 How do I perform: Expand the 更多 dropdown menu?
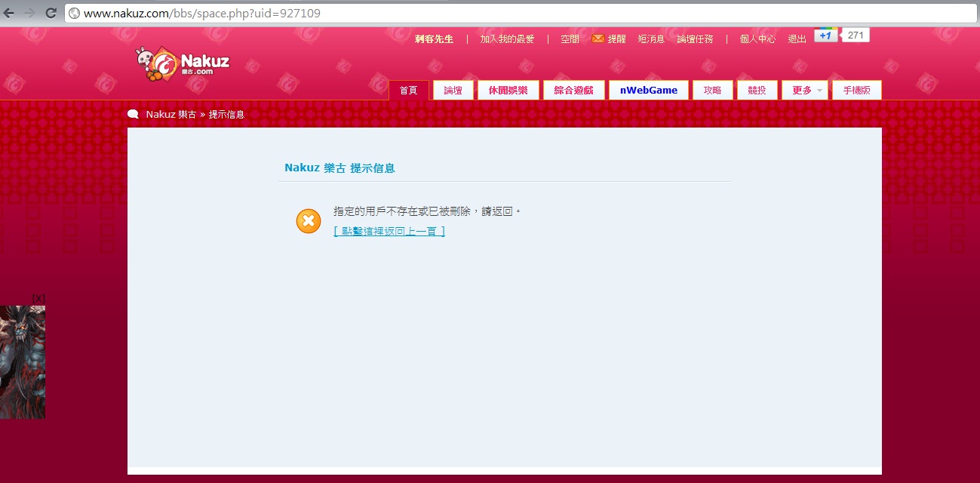pyautogui.click(x=805, y=91)
